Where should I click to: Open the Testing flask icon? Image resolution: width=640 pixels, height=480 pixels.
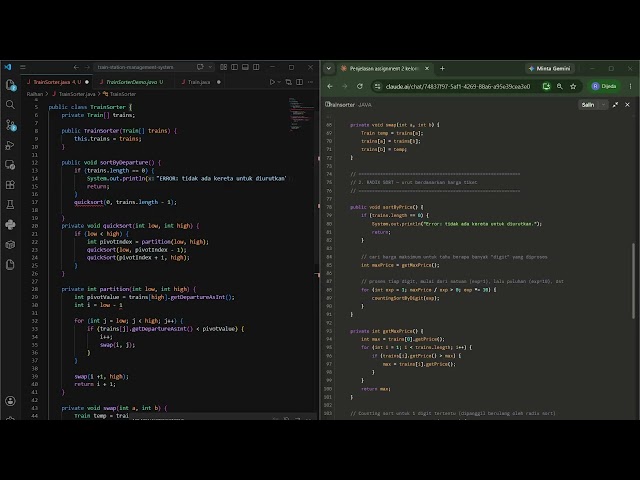click(x=11, y=204)
